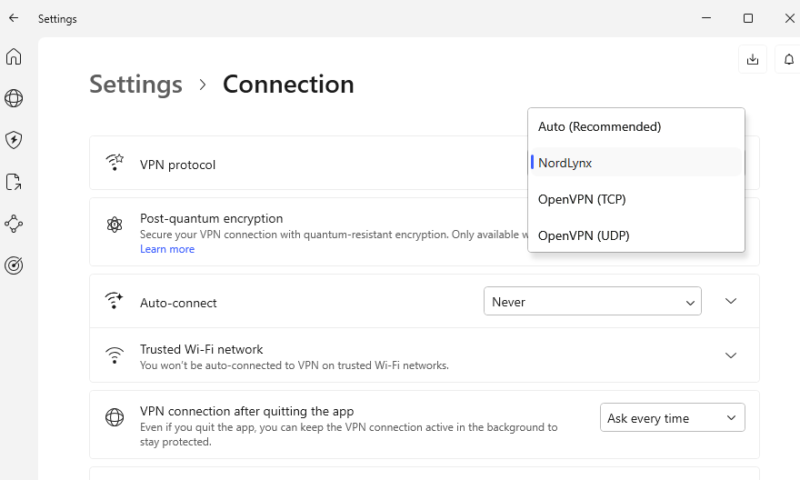800x480 pixels.
Task: Click the VPN protocol row icon
Action: click(x=115, y=162)
